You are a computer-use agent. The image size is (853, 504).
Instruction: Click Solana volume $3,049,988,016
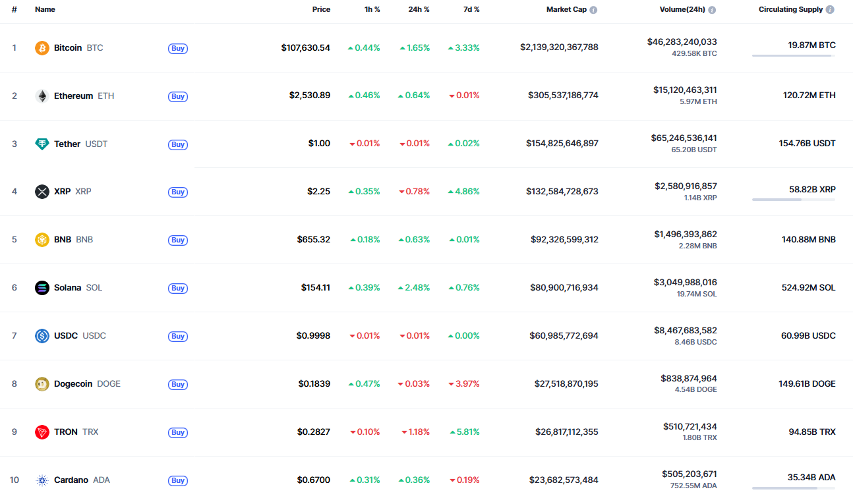[686, 283]
